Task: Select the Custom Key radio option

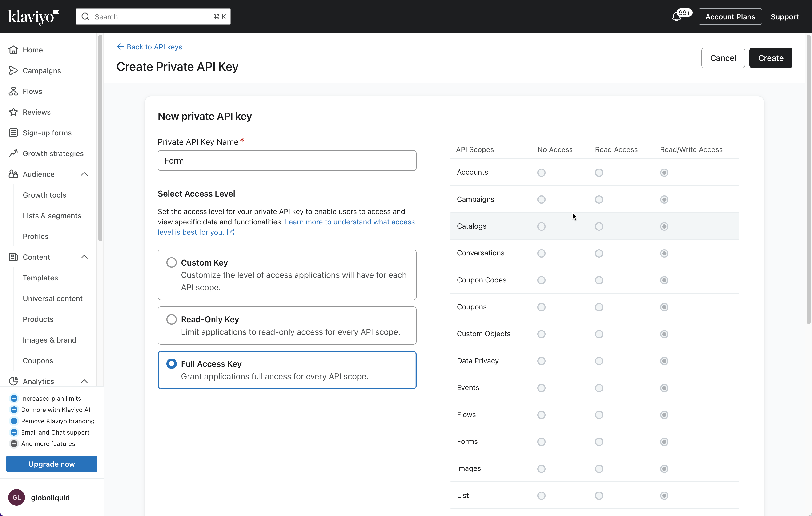Action: click(171, 262)
